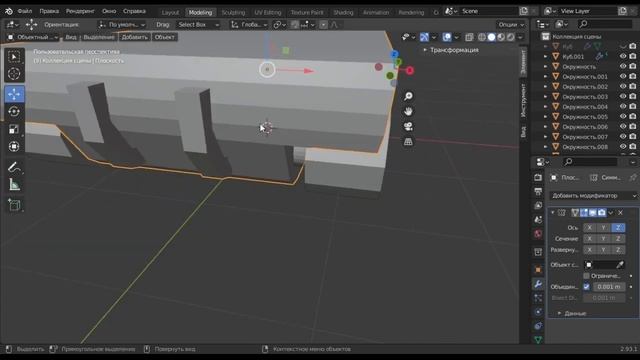
Task: Switch perspective/orthographic grid icon
Action: (x=408, y=142)
